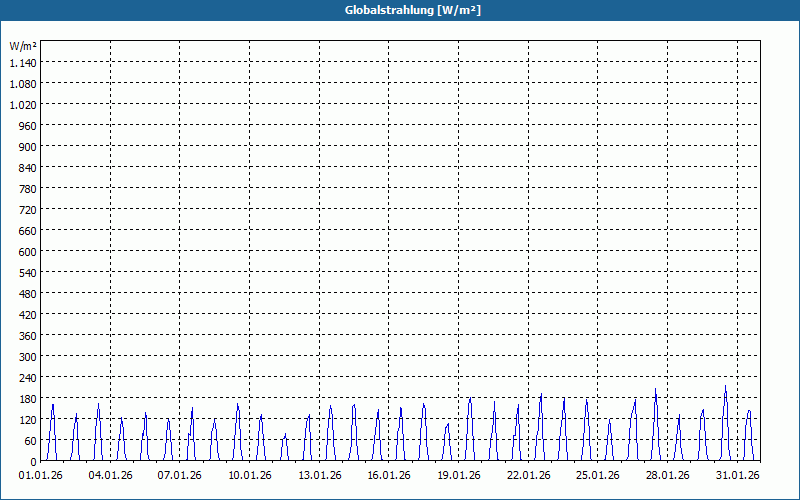Select the 60 y-axis value
800x500 pixels.
click(x=31, y=441)
